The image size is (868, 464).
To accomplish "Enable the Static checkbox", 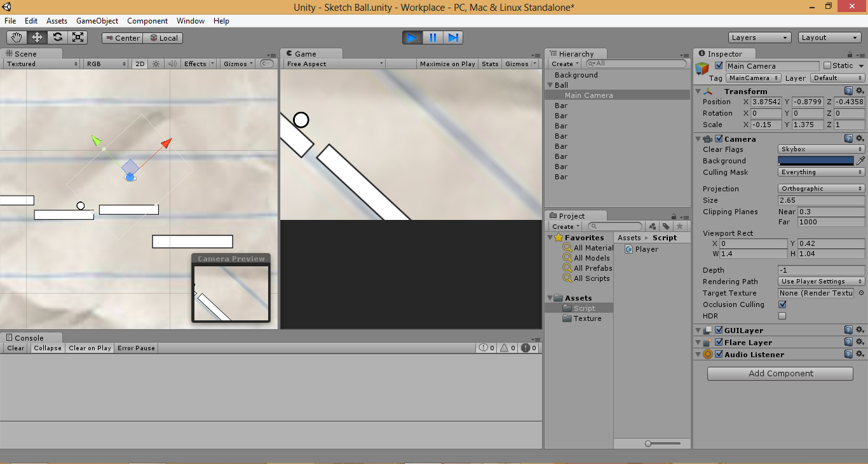I will click(x=827, y=65).
